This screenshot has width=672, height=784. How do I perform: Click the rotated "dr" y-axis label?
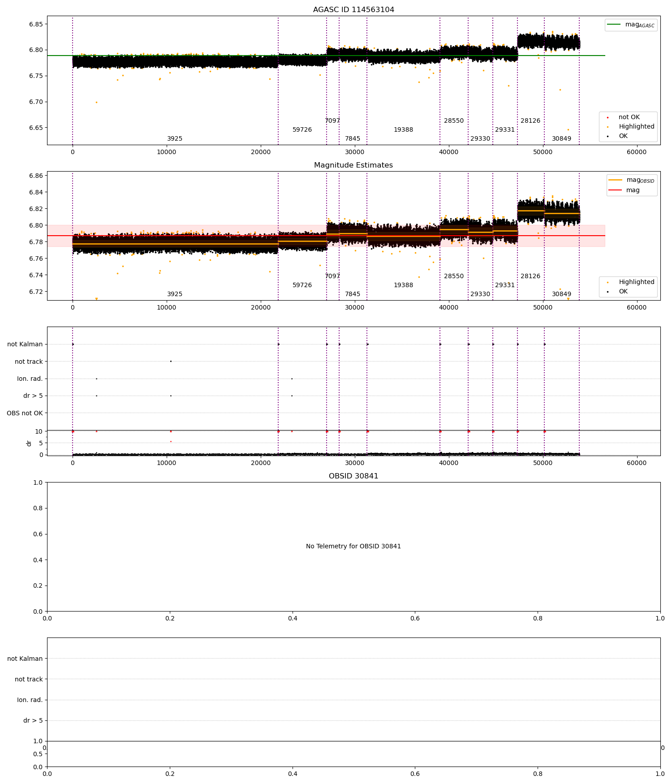click(x=29, y=443)
